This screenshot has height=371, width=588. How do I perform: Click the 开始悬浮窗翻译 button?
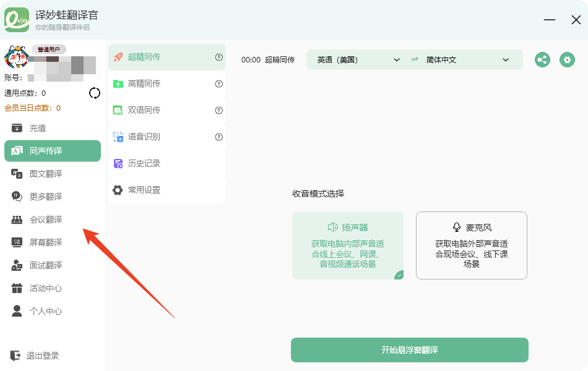(409, 350)
